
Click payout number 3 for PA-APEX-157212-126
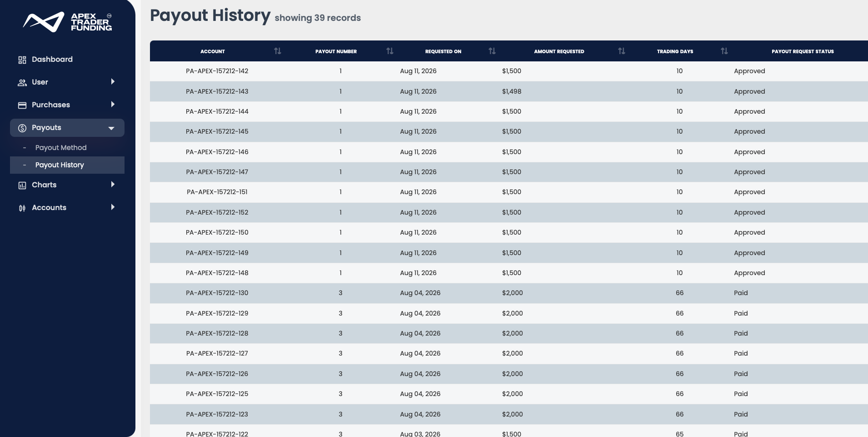coord(340,374)
